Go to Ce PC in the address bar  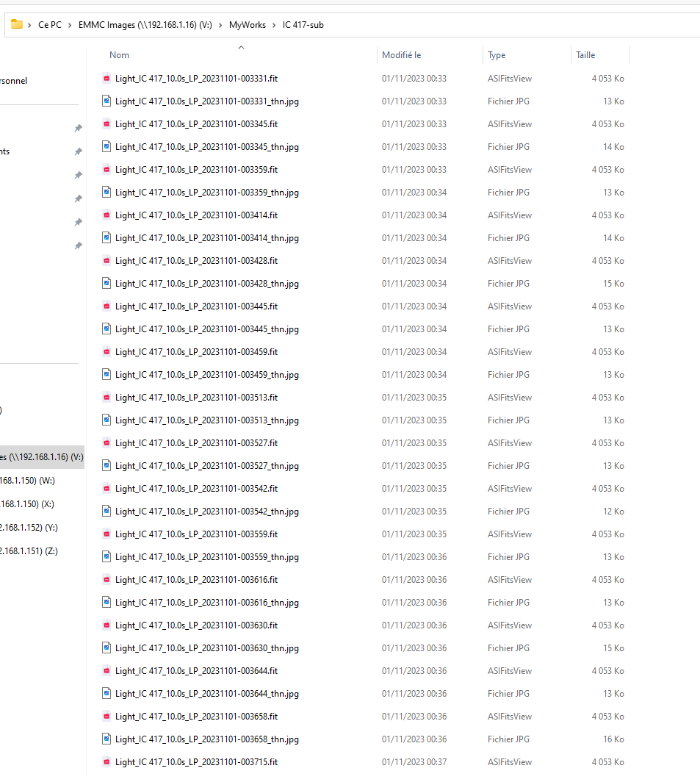click(50, 25)
